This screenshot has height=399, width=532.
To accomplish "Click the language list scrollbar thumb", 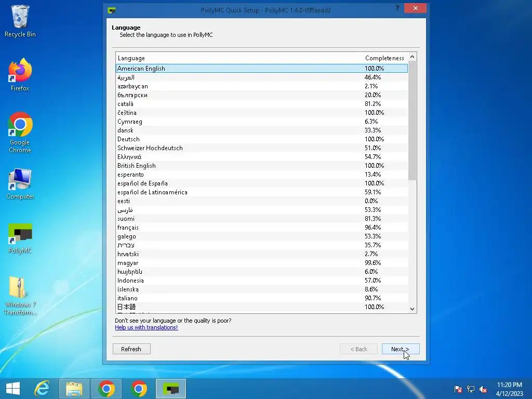I will tap(412, 121).
